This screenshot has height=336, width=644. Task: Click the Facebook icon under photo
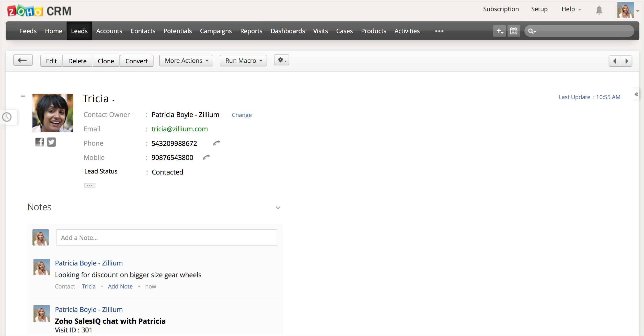[x=39, y=142]
